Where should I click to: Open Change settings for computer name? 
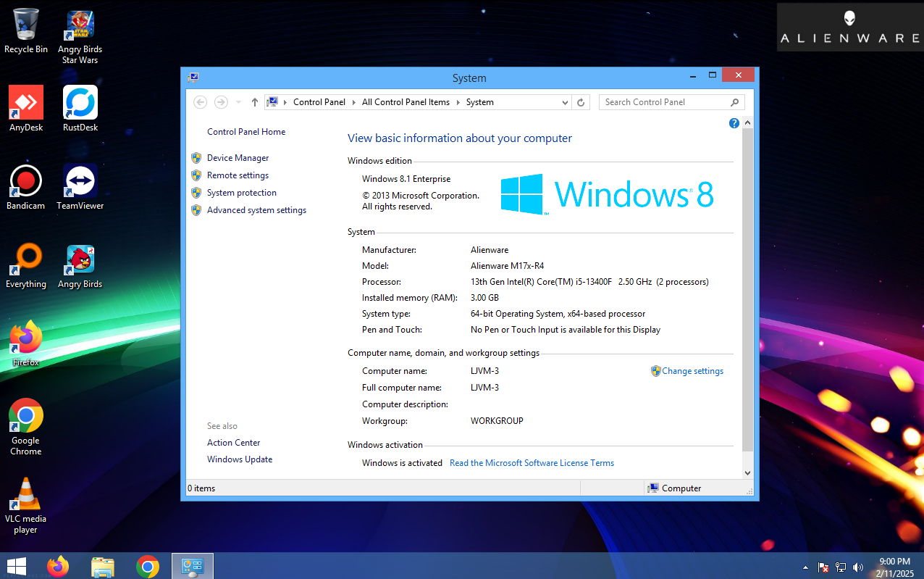(x=692, y=370)
